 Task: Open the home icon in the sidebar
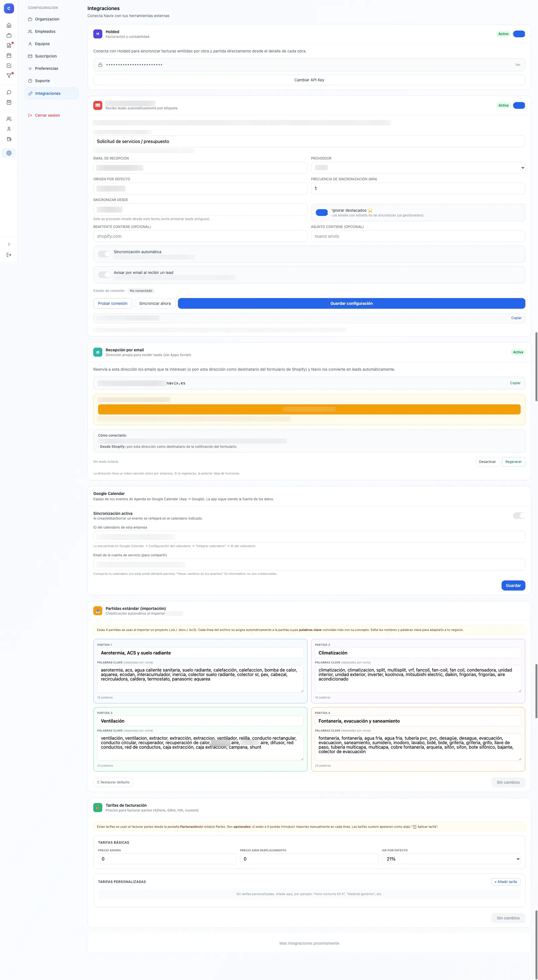(x=9, y=26)
